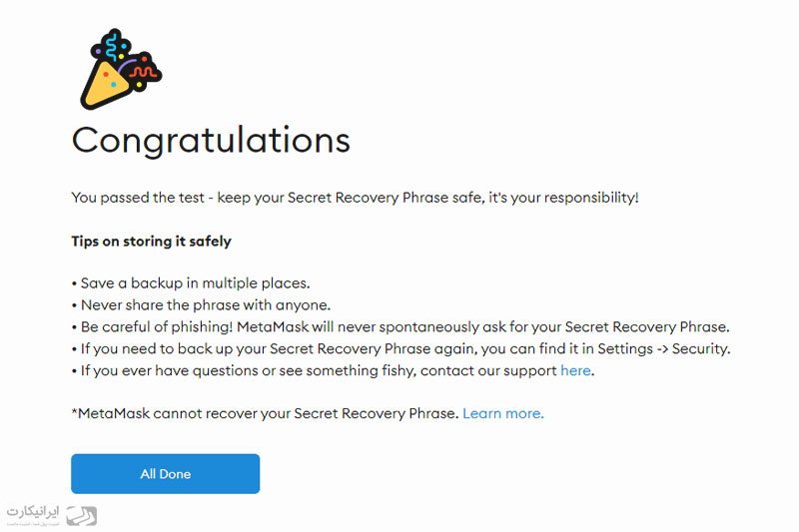Click the 'Never share the phrase with anyone' tip
Viewport: 799px width, 532px height.
pyautogui.click(x=202, y=305)
